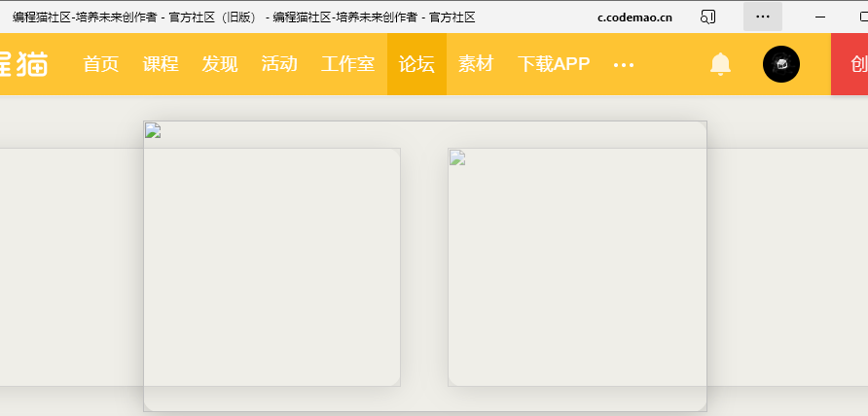Click the search-in-page icon in title bar
The width and height of the screenshot is (868, 416).
[x=708, y=17]
